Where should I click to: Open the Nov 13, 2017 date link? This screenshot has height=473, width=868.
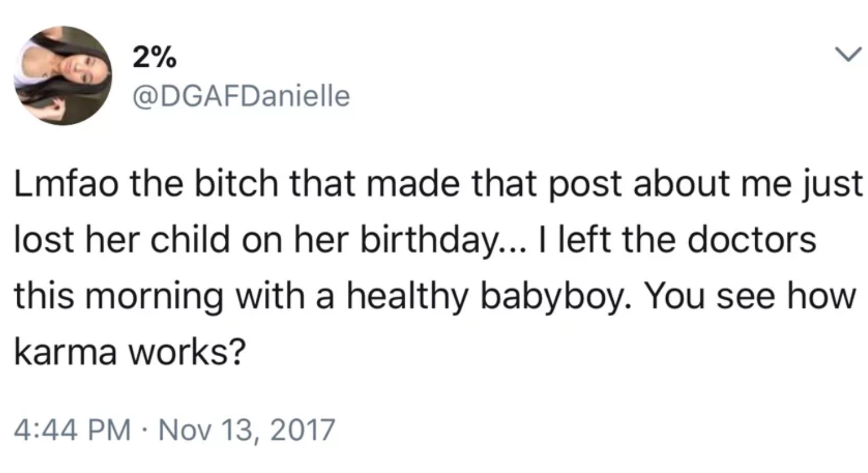click(x=246, y=430)
